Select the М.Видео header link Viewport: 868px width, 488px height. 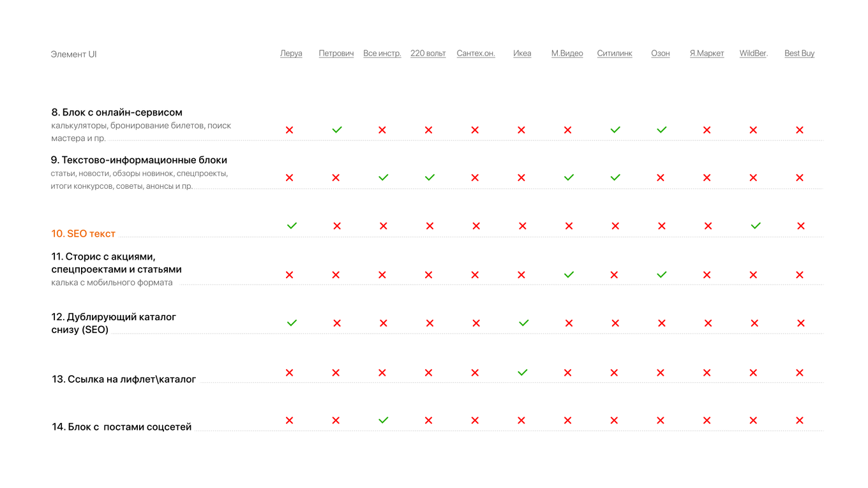567,54
